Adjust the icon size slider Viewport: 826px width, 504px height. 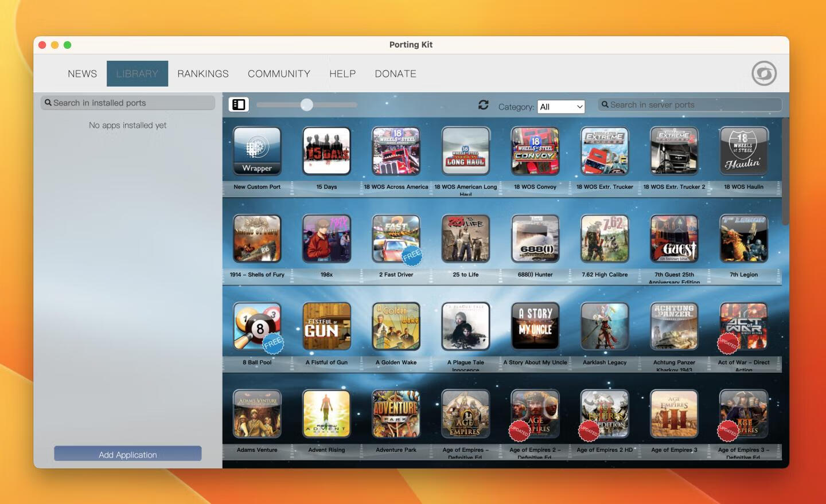pos(307,104)
